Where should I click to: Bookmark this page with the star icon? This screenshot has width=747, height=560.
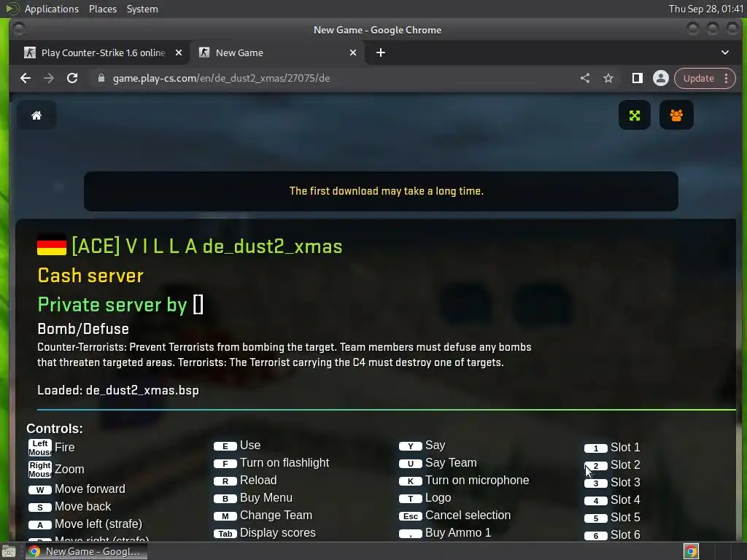[x=608, y=78]
